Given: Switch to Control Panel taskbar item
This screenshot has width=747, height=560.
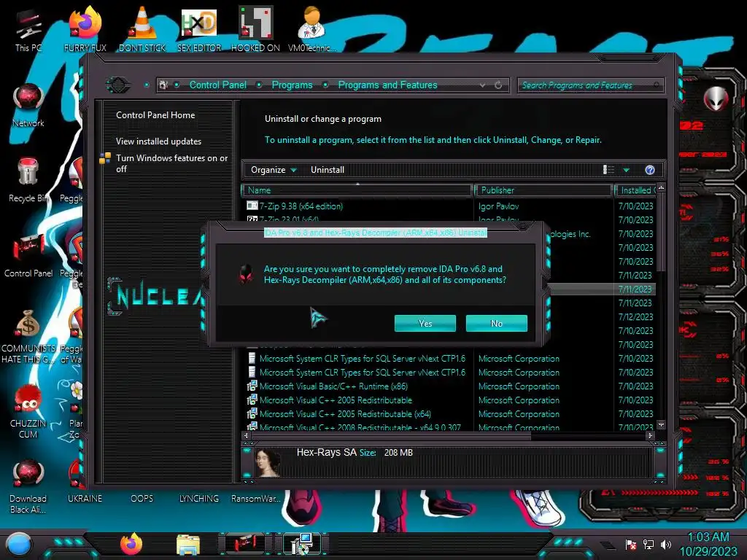Looking at the screenshot, I should pyautogui.click(x=245, y=544).
